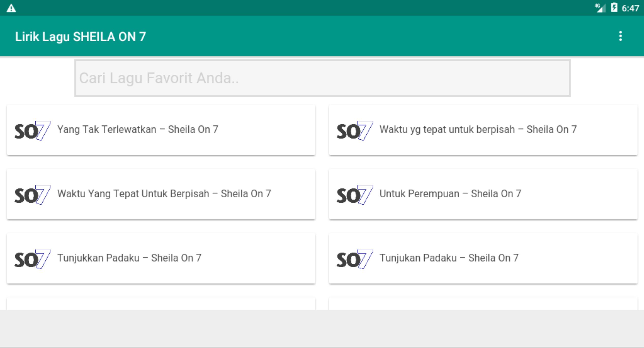644x348 pixels.
Task: Open Untuk Perempuan song lyrics
Action: click(x=483, y=194)
